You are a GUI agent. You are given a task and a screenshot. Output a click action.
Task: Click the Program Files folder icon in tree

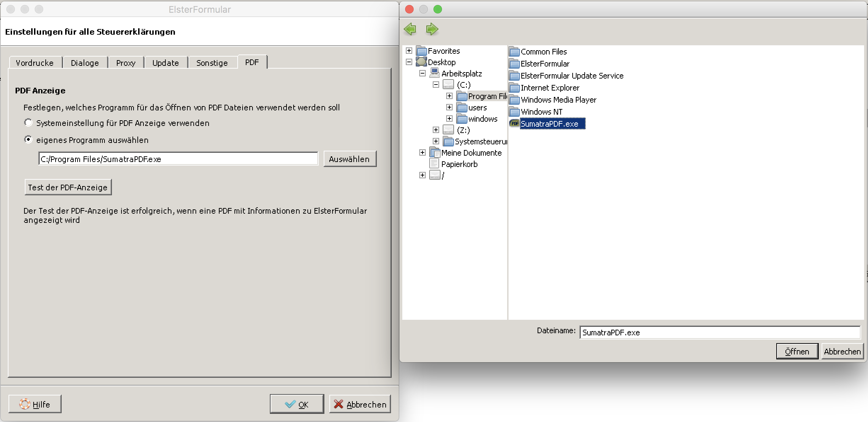462,96
